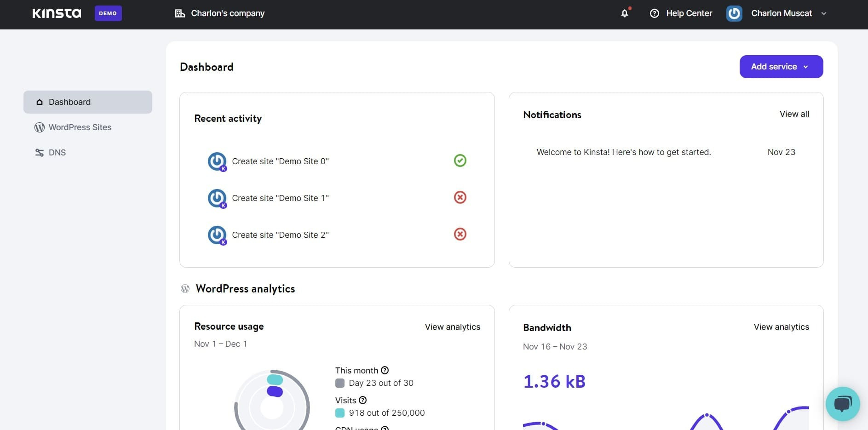Click the Resource usage card title
Image resolution: width=868 pixels, height=430 pixels.
point(229,327)
